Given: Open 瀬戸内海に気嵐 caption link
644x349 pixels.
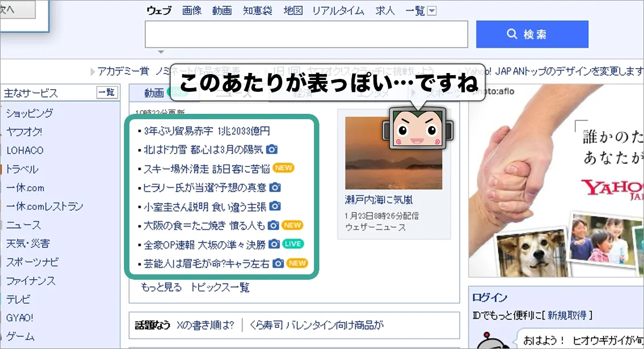Looking at the screenshot, I should coord(378,200).
